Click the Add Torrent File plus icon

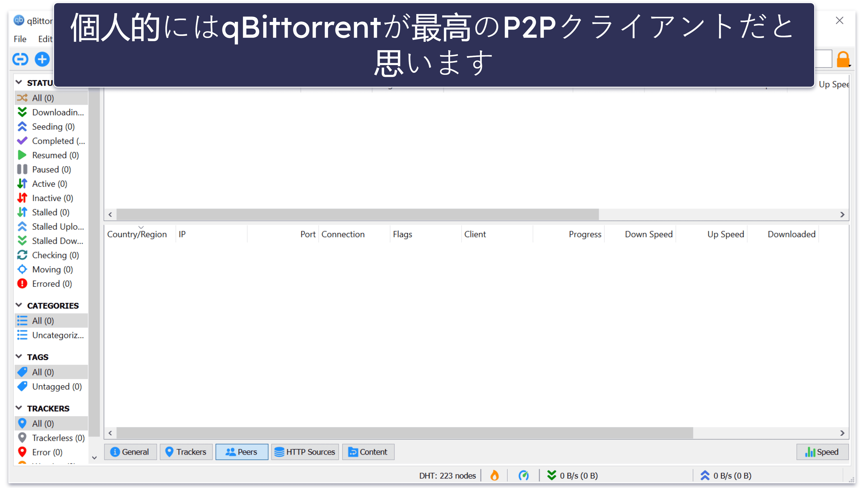coord(42,59)
